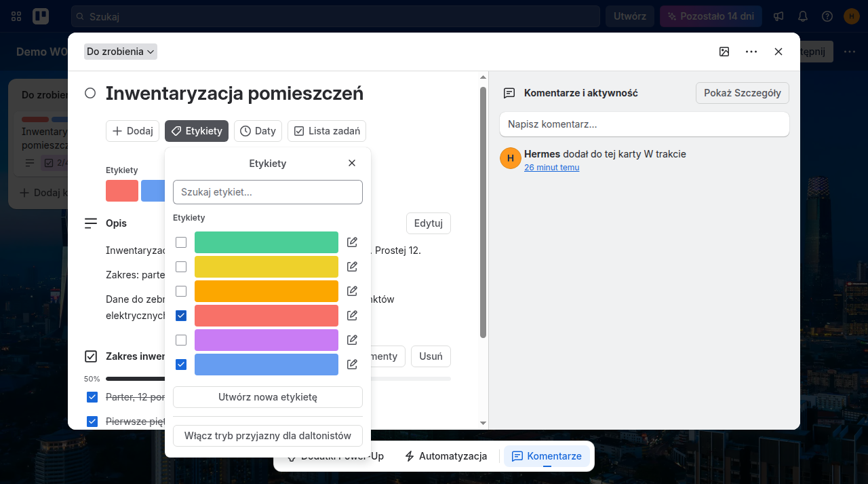Edit the red label pencil icon
The height and width of the screenshot is (484, 868).
352,316
